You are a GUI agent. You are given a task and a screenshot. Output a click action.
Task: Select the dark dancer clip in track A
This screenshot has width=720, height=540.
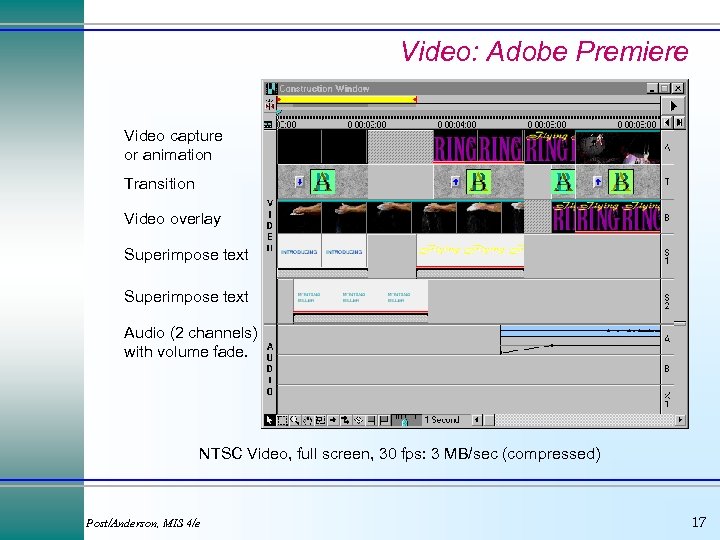[618, 147]
